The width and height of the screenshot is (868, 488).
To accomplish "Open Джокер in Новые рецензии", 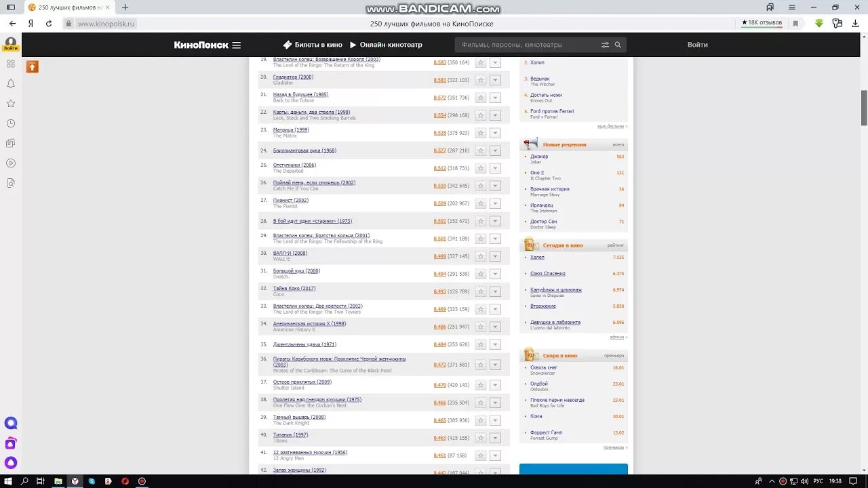I will point(539,156).
